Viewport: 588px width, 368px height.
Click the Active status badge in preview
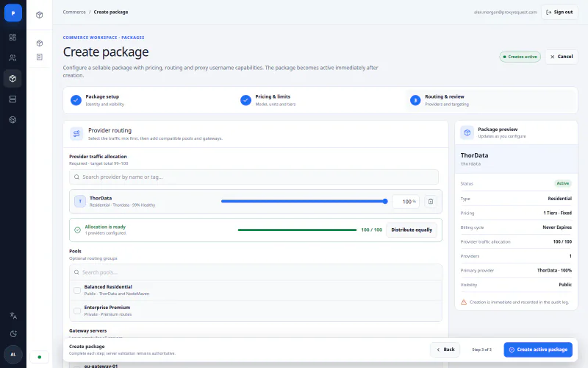(562, 183)
